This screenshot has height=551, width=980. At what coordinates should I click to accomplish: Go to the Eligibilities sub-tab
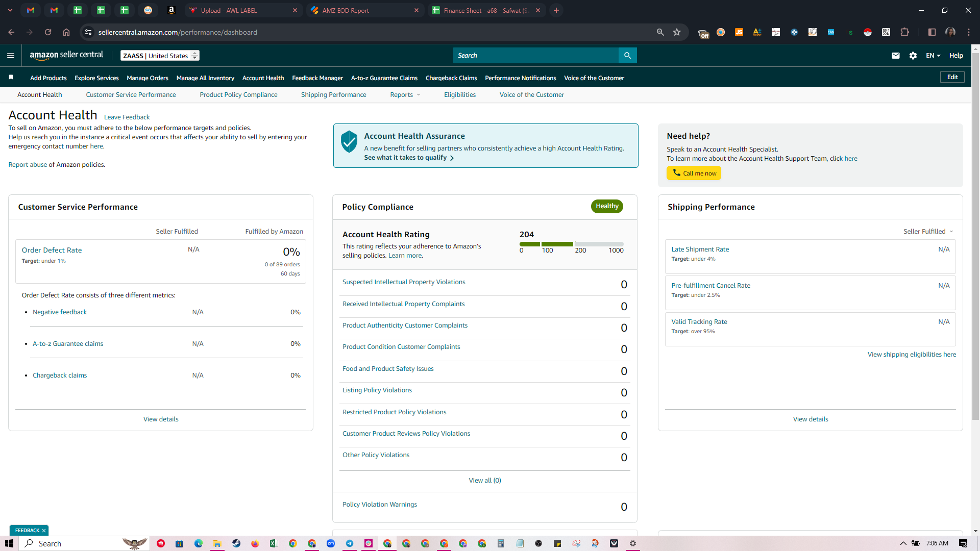[x=460, y=95]
